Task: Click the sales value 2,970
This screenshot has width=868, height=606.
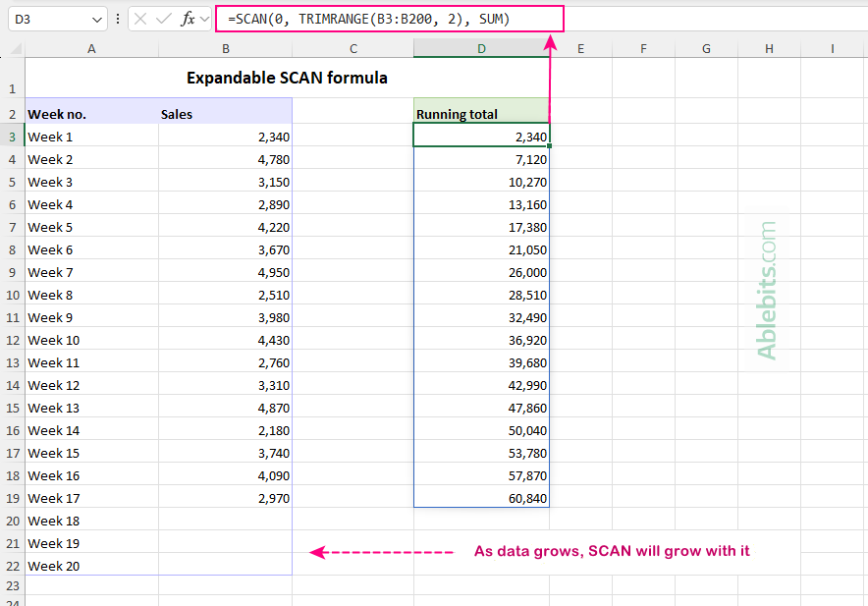Action: point(225,498)
